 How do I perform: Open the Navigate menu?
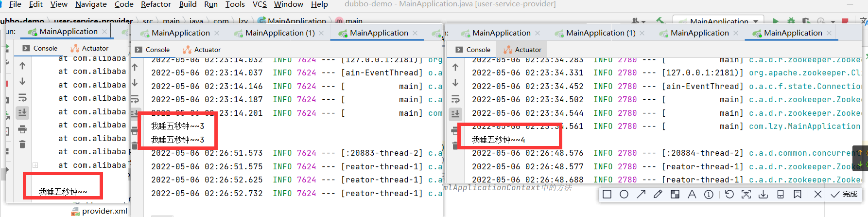(x=91, y=4)
